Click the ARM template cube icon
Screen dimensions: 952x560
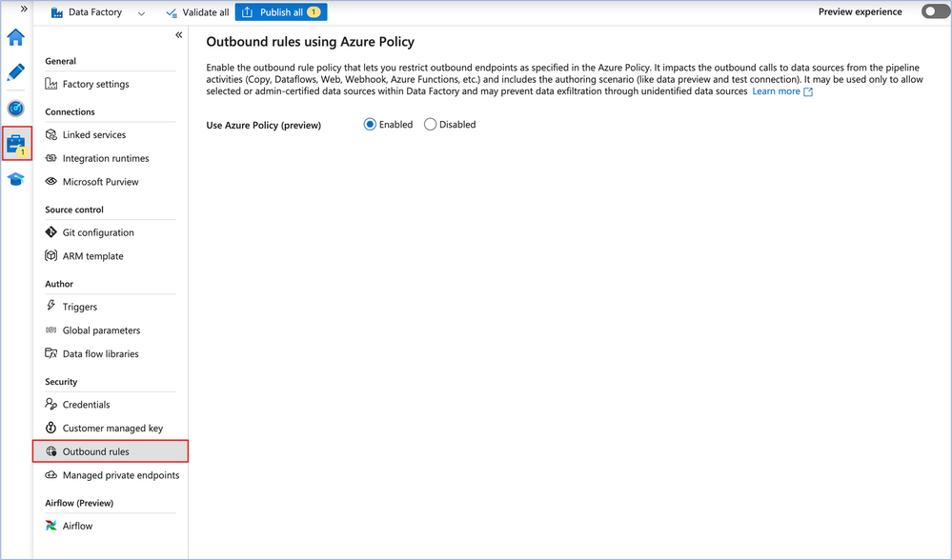coord(51,255)
